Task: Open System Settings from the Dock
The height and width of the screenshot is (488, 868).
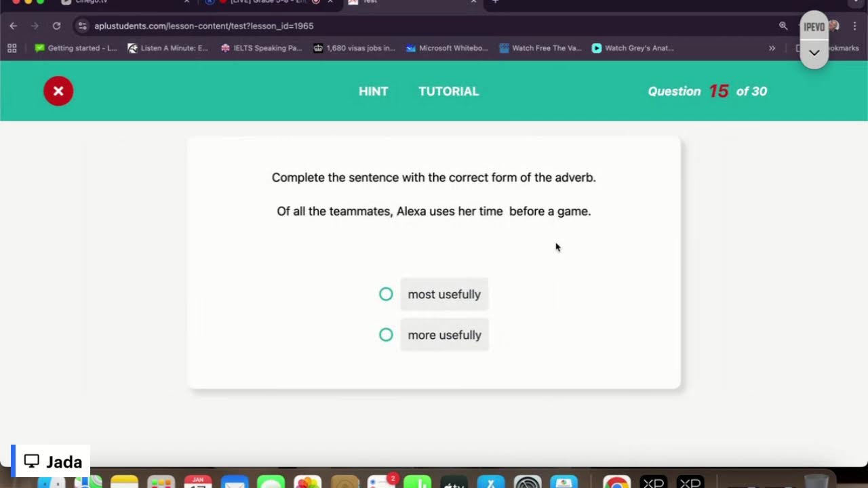Action: pyautogui.click(x=528, y=482)
